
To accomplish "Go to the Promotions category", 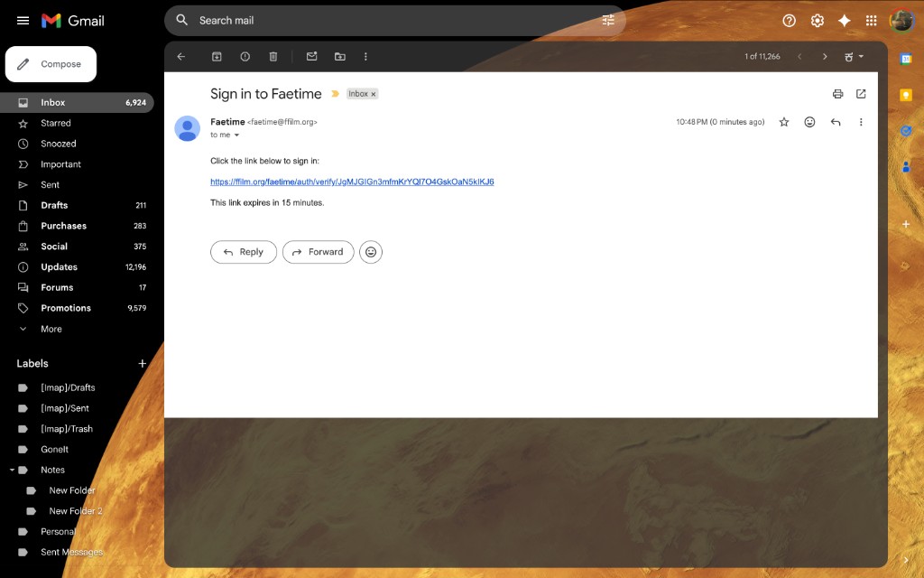I will pos(66,308).
